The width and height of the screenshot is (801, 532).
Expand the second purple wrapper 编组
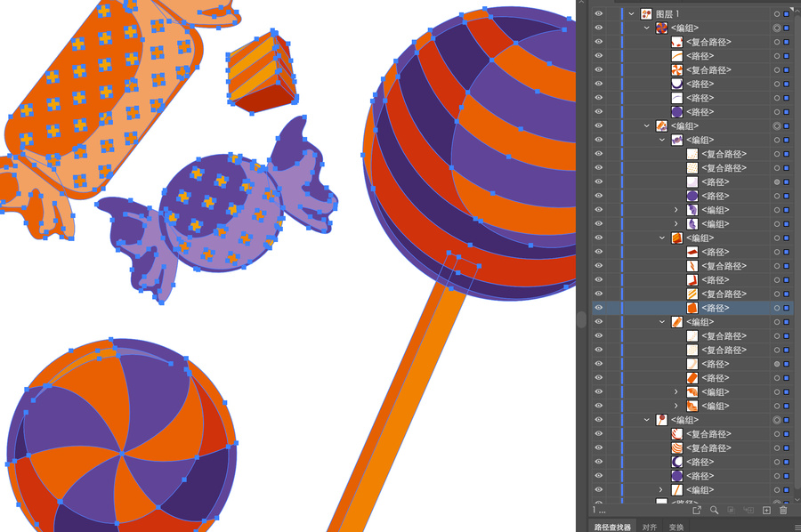[x=676, y=223]
